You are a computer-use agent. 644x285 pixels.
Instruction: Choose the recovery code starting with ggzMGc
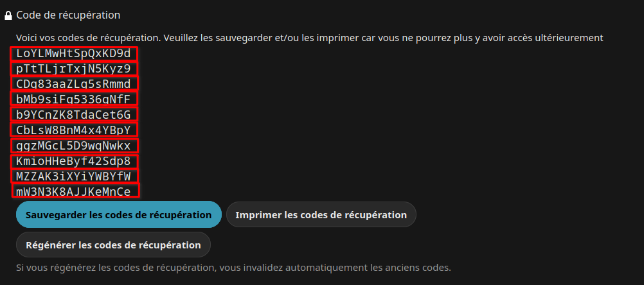(x=73, y=146)
